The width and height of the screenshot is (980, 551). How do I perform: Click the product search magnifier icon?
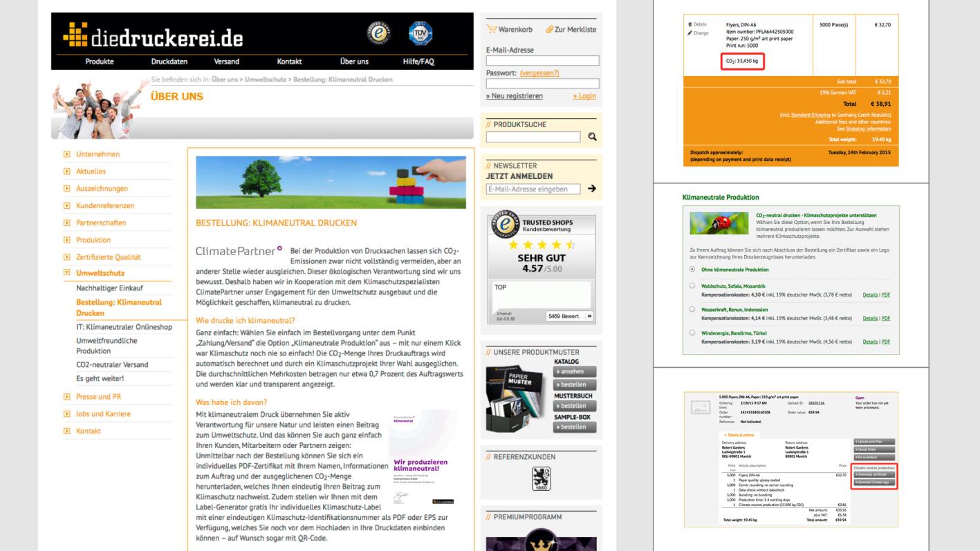pyautogui.click(x=592, y=137)
